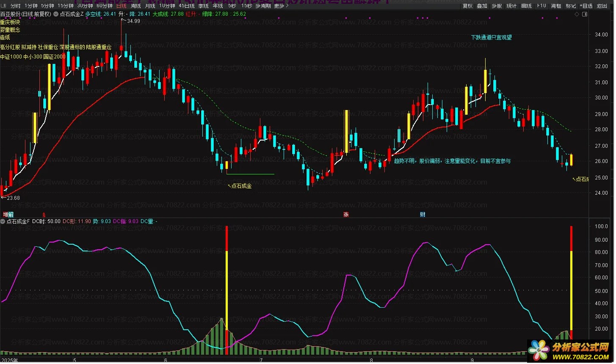Activate the 画线 drawing tool
This screenshot has width=616, height=364.
click(526, 6)
